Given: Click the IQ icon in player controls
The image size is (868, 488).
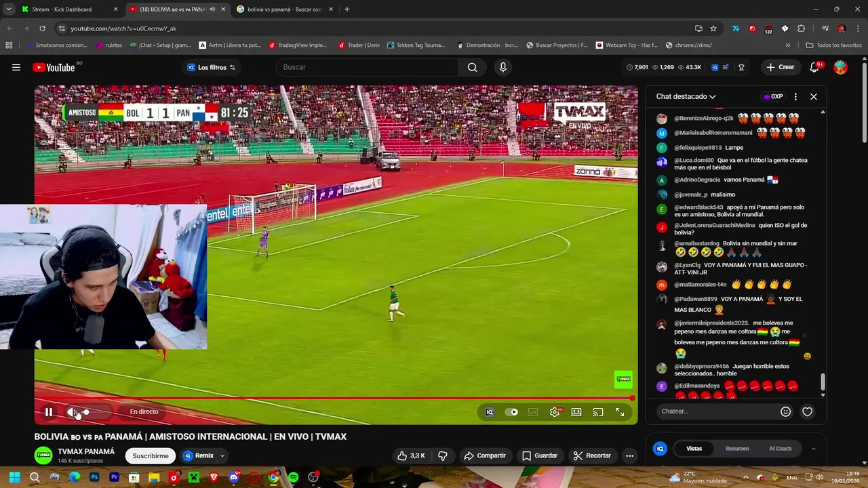Looking at the screenshot, I should pyautogui.click(x=490, y=412).
